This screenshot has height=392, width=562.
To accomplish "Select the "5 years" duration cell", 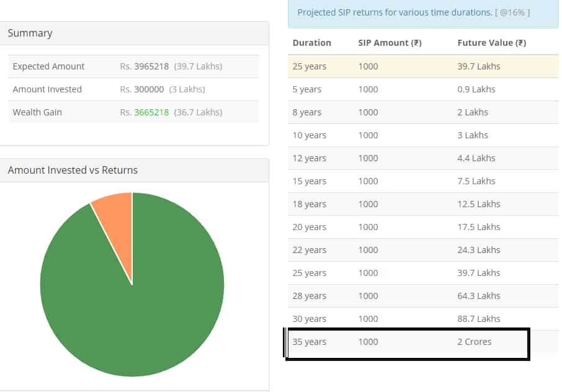I will [307, 89].
